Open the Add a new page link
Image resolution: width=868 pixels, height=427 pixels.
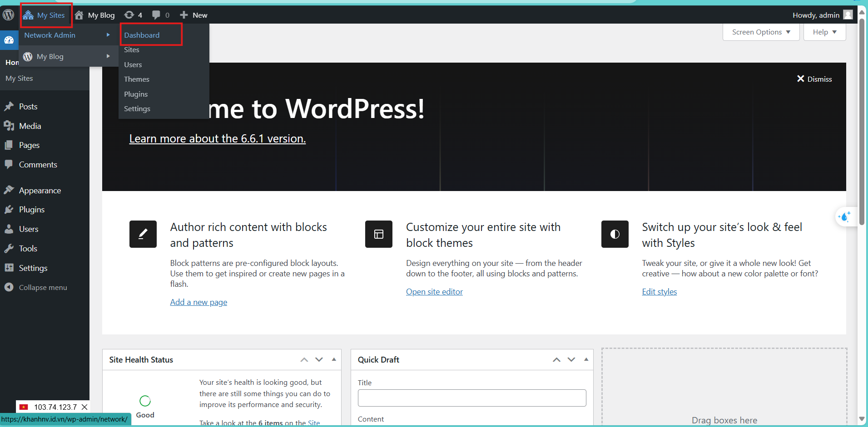click(198, 302)
